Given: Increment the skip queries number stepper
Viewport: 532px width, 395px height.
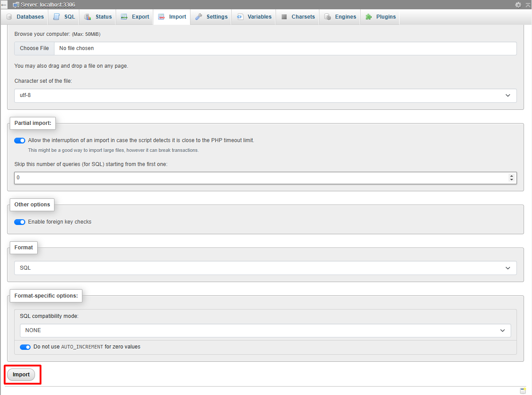Looking at the screenshot, I should click(512, 176).
